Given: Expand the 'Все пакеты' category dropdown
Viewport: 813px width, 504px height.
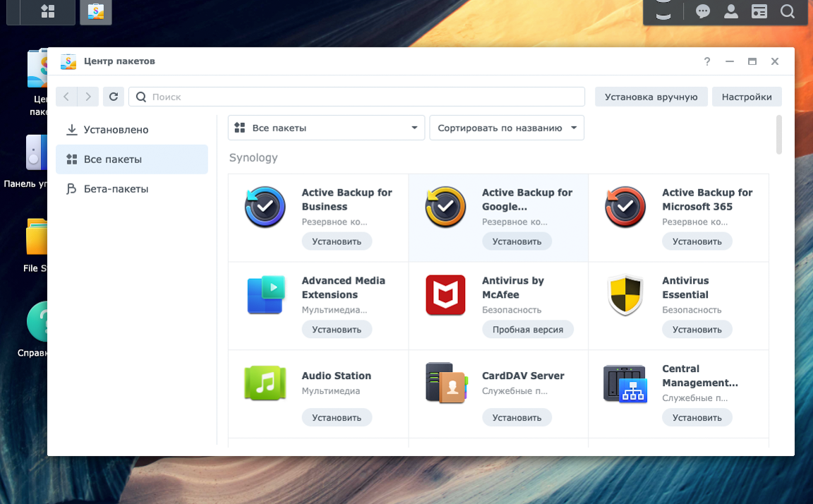Looking at the screenshot, I should (x=326, y=128).
